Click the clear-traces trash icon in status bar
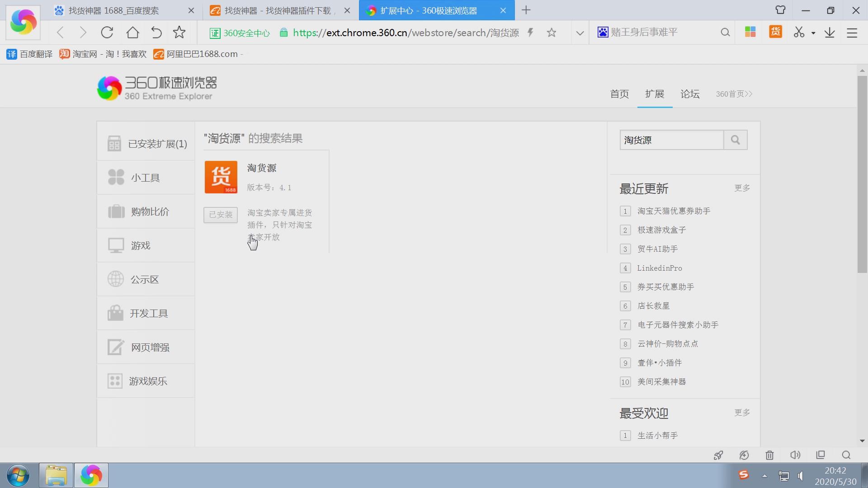The image size is (868, 488). point(769,455)
